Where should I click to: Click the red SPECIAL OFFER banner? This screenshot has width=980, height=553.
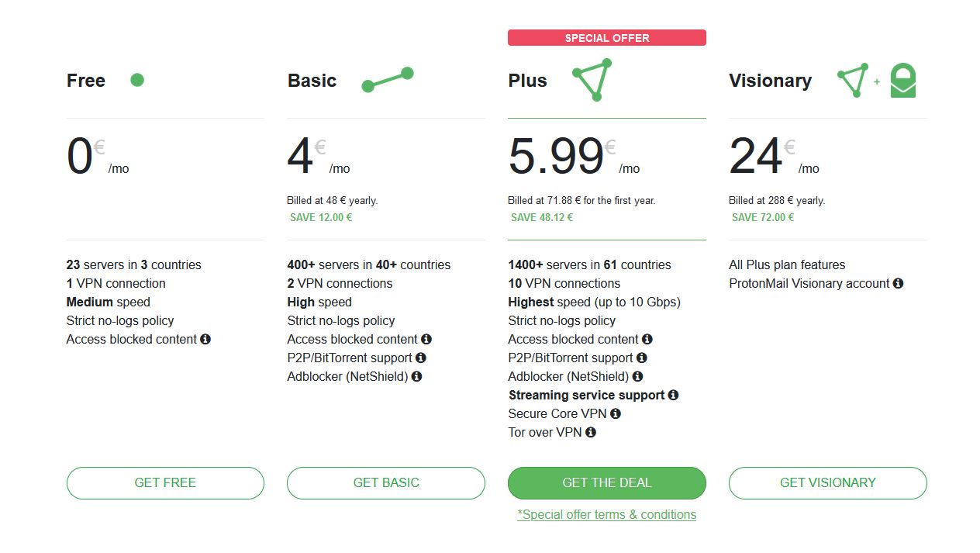pos(606,37)
